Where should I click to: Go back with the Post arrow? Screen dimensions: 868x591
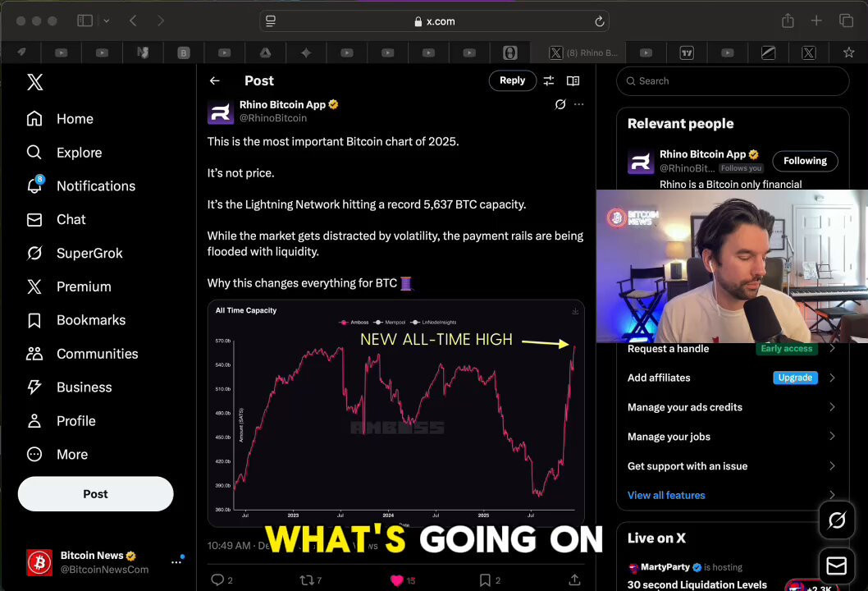pos(215,81)
